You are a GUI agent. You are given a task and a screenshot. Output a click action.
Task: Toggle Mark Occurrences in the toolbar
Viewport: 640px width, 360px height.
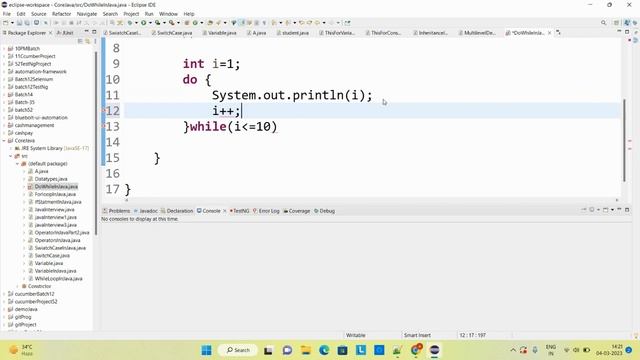click(242, 23)
